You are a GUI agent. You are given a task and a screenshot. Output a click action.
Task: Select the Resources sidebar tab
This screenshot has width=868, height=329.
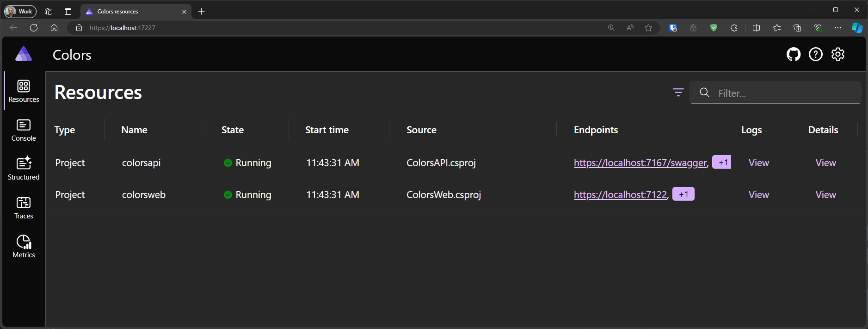[x=24, y=91]
